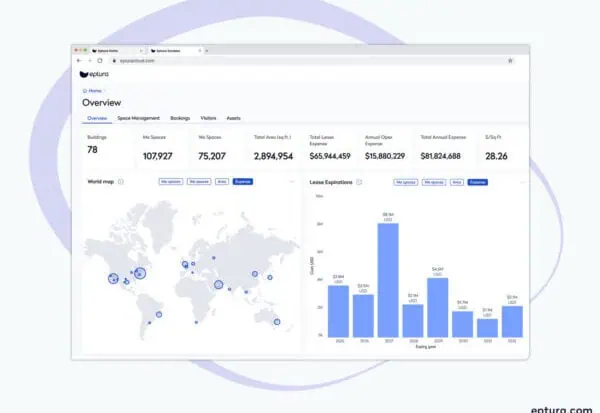Image resolution: width=600 pixels, height=413 pixels.
Task: Bookmark the page with the star icon
Action: [x=510, y=60]
